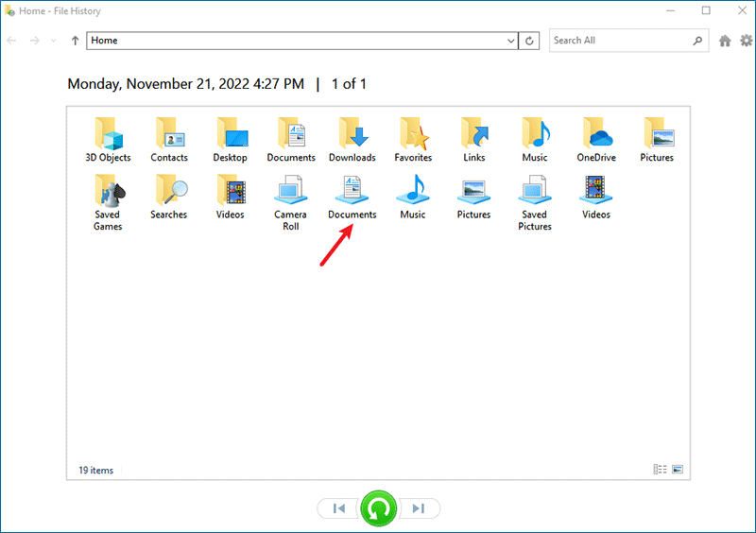Screen dimensions: 756x533
Task: Go up one folder level
Action: [75, 41]
